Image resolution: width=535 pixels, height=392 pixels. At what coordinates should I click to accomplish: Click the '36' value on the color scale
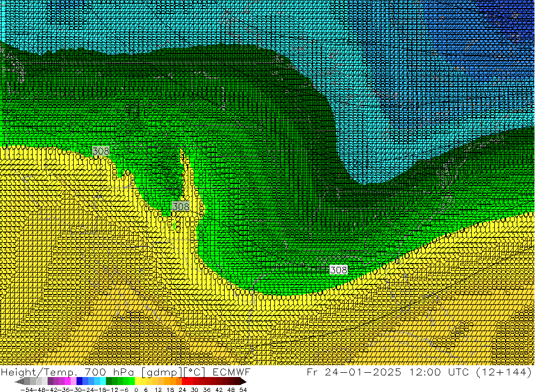point(207,390)
